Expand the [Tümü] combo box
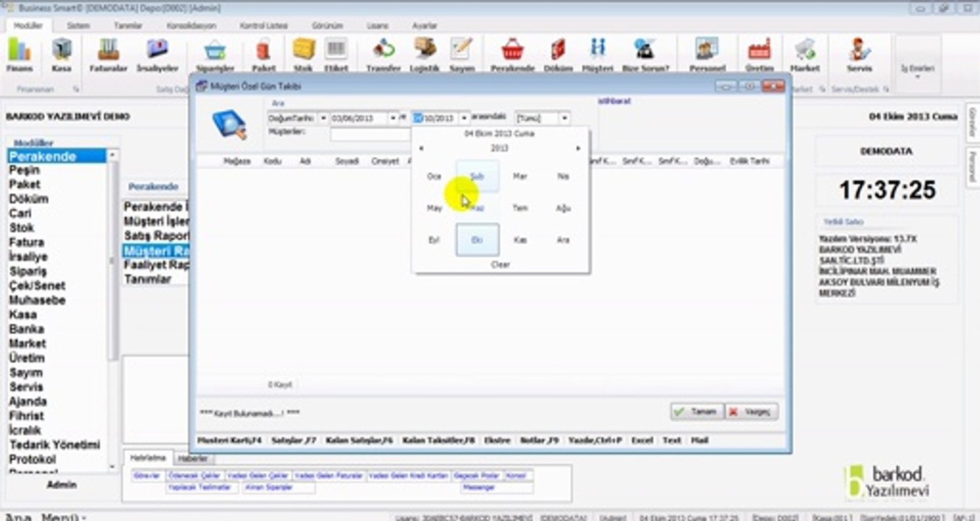980x521 pixels. click(x=564, y=117)
